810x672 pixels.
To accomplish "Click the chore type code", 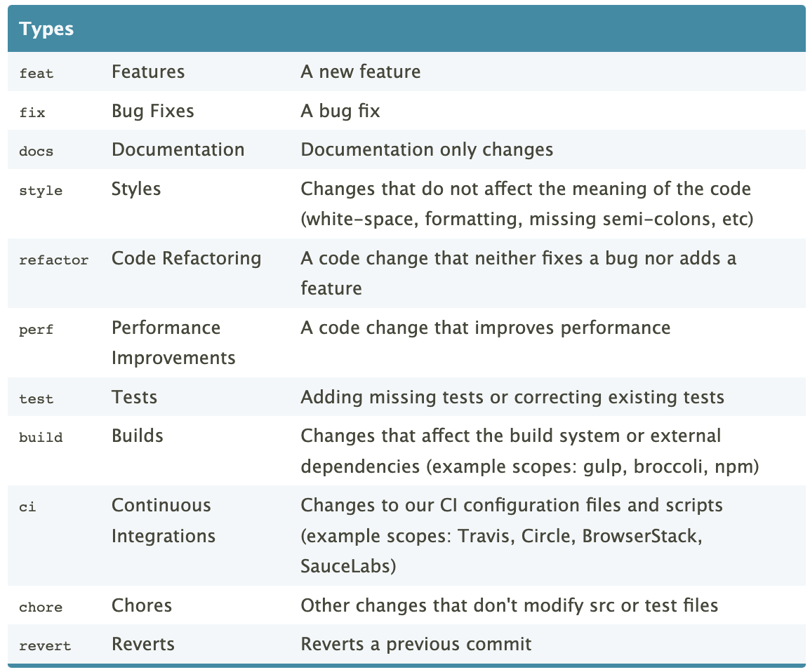I will 41,607.
